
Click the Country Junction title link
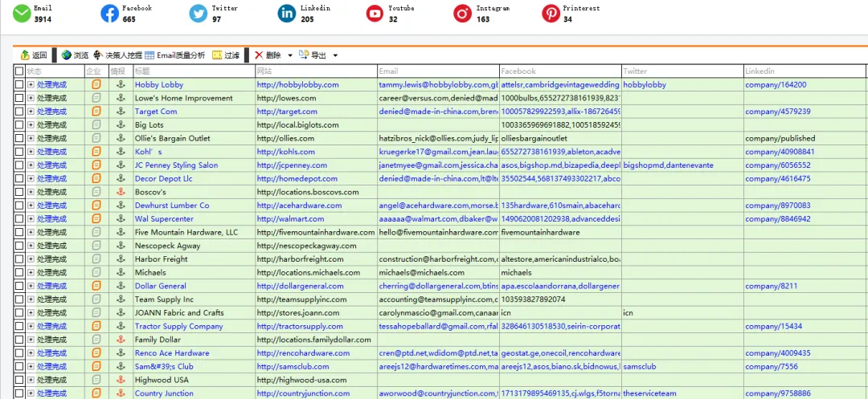coord(164,393)
